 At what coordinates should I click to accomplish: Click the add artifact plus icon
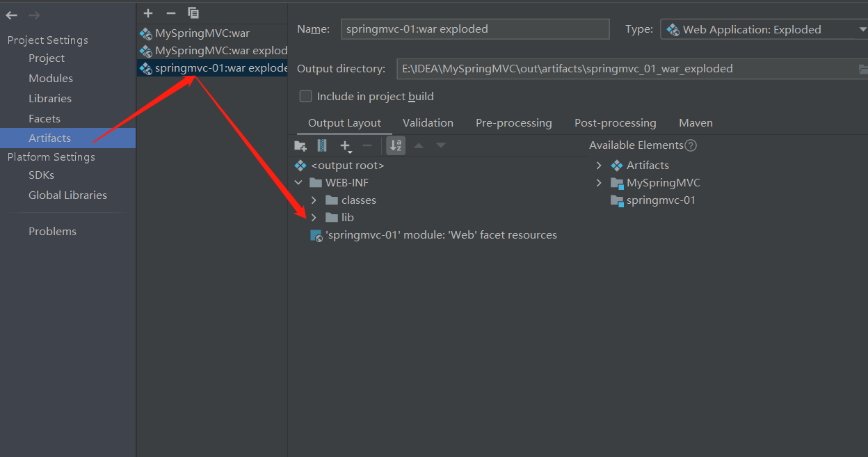pyautogui.click(x=148, y=13)
